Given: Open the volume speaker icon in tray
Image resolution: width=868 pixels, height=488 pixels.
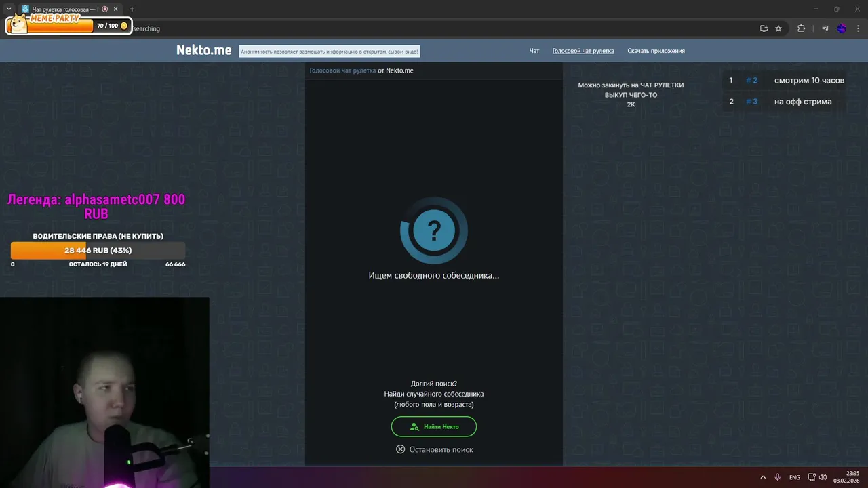Looking at the screenshot, I should (823, 477).
